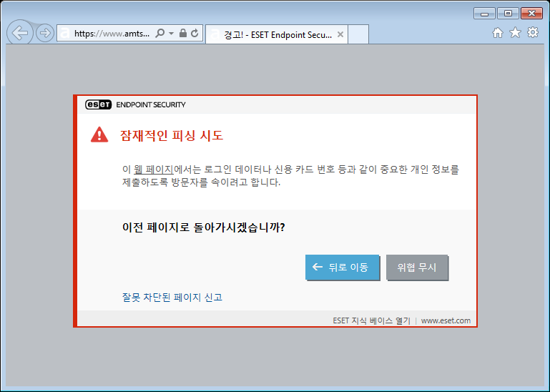Go back with the browser Back arrow
550x392 pixels.
[20, 33]
